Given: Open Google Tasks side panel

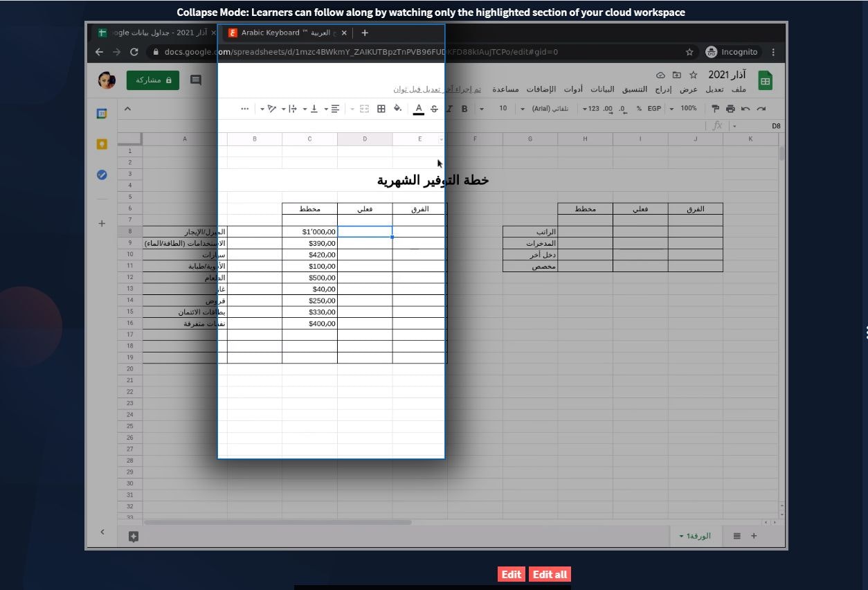Looking at the screenshot, I should 102,175.
